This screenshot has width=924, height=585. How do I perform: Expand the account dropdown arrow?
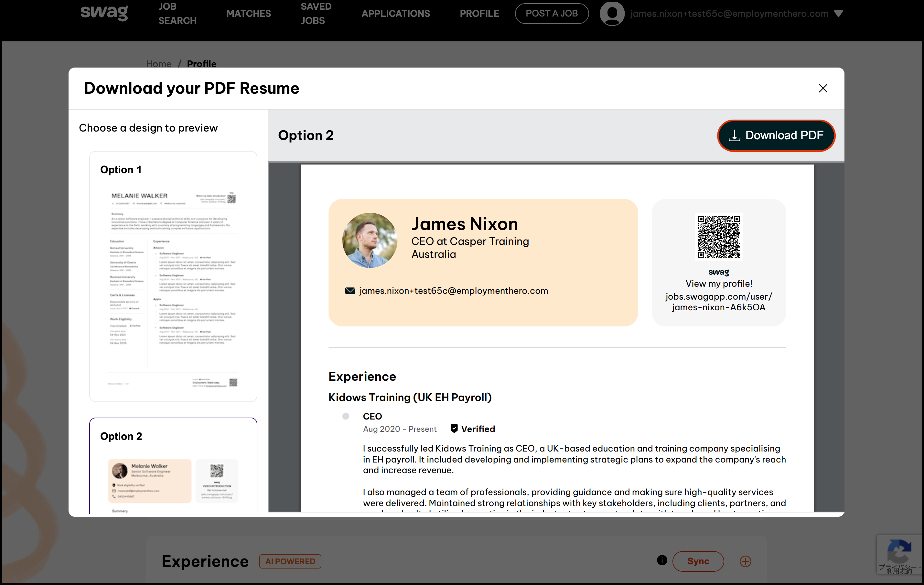[838, 14]
